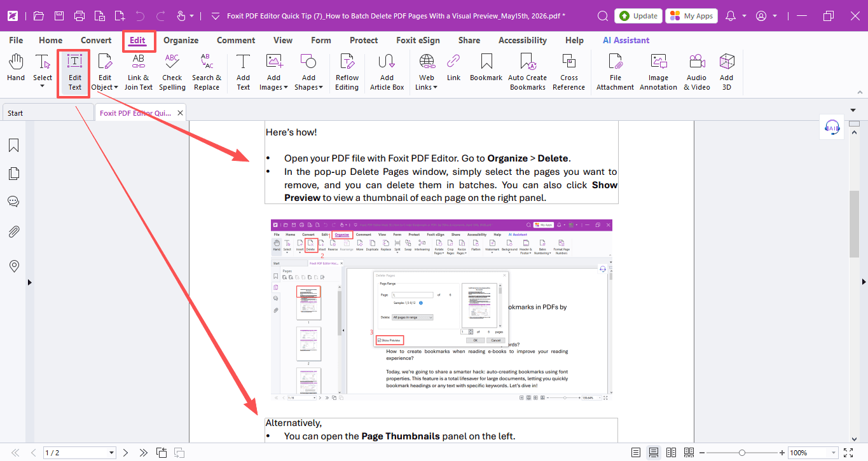Open Customize Quick Access Toolbar arrow

[x=215, y=16]
